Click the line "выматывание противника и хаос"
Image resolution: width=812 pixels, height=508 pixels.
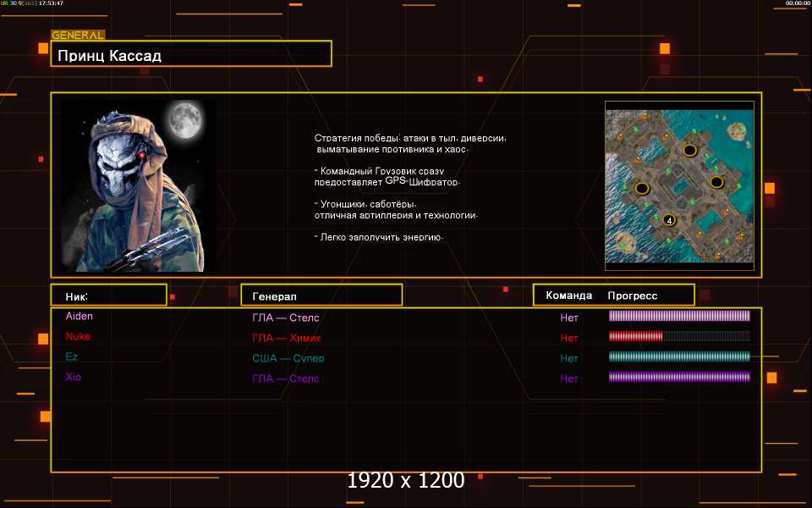[392, 149]
